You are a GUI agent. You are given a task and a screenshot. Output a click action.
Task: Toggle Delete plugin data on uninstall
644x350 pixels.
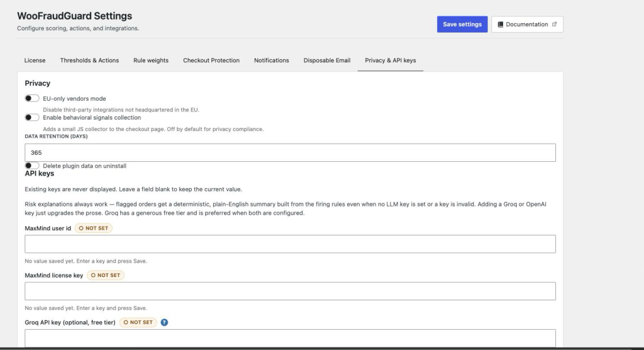click(32, 166)
